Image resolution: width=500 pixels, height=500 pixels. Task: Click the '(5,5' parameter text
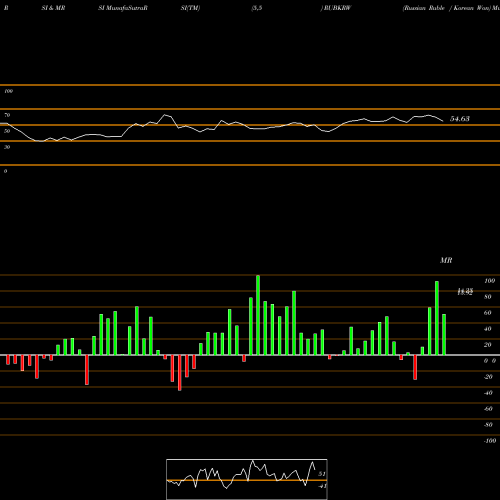click(x=257, y=8)
